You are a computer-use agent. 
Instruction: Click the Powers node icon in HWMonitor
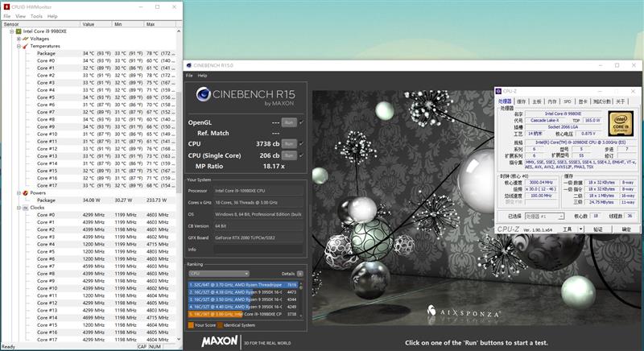[x=26, y=193]
